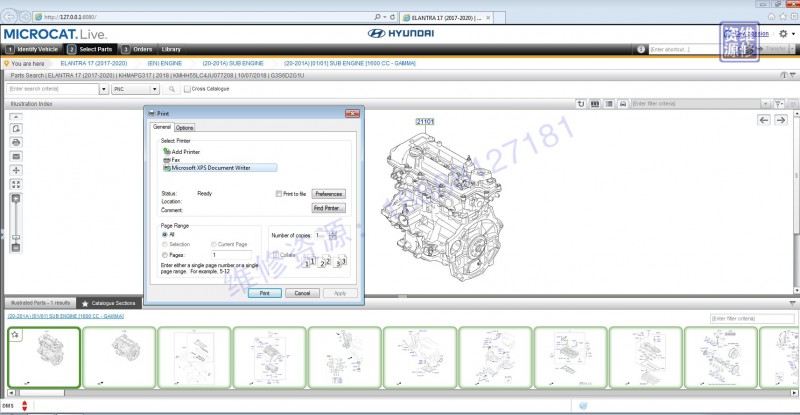Click the vehicle car icon in illustration toolbar

tap(623, 104)
